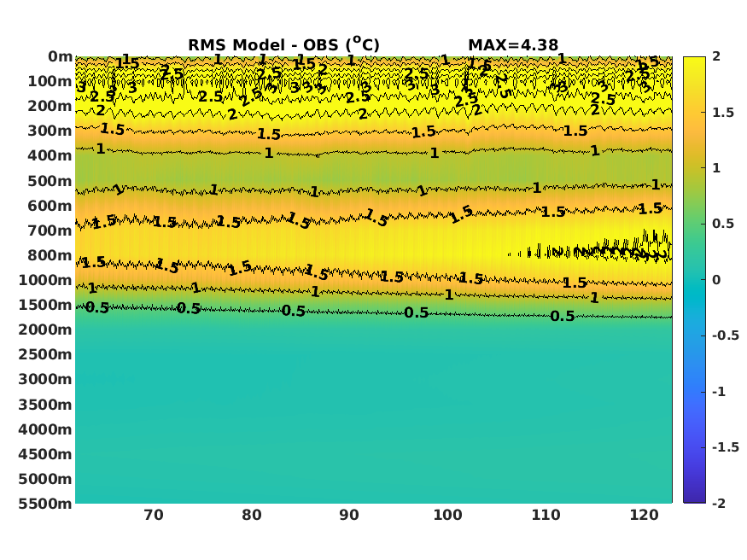Image resolution: width=747 pixels, height=560 pixels.
Task: Click the "90" tick on the horizontal axis
Action: click(x=349, y=516)
